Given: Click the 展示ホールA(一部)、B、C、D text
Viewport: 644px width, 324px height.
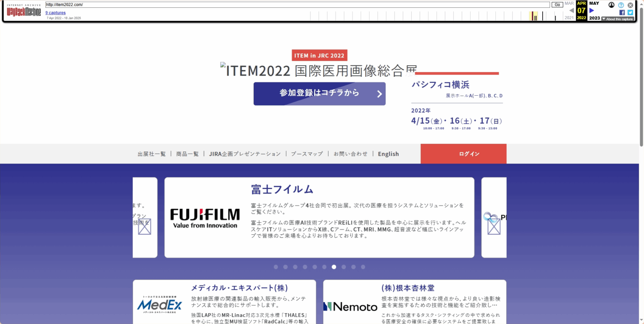Looking at the screenshot, I should (x=474, y=96).
